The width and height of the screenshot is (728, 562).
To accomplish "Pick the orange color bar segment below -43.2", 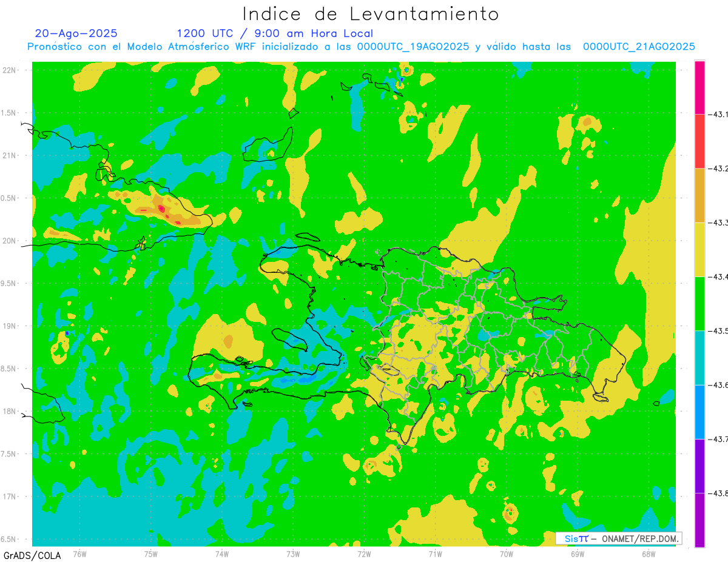I will (699, 195).
